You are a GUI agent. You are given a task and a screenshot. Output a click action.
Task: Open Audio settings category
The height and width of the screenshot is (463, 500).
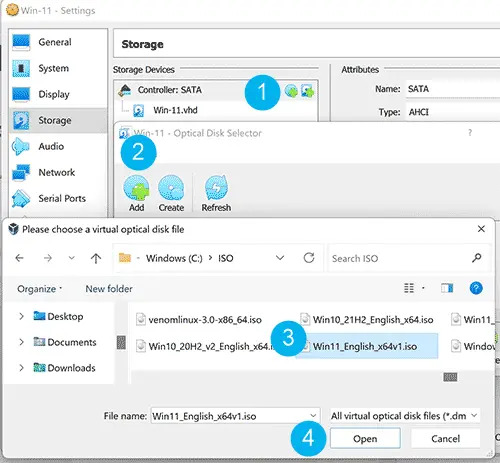58,146
